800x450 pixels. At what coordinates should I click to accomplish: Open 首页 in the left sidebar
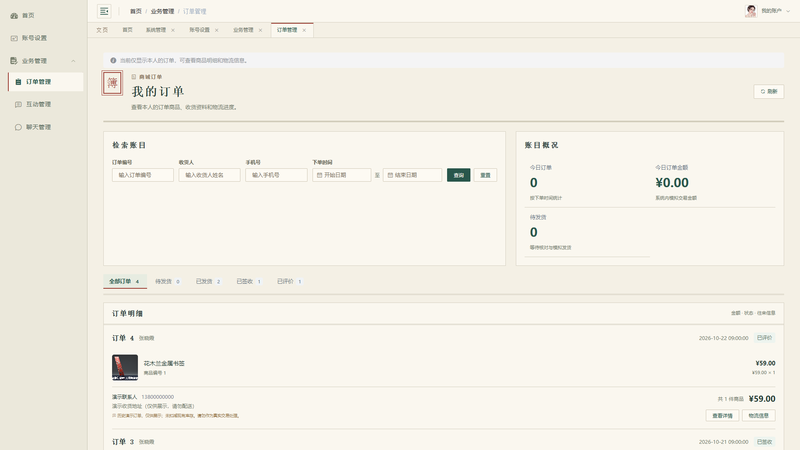point(22,15)
